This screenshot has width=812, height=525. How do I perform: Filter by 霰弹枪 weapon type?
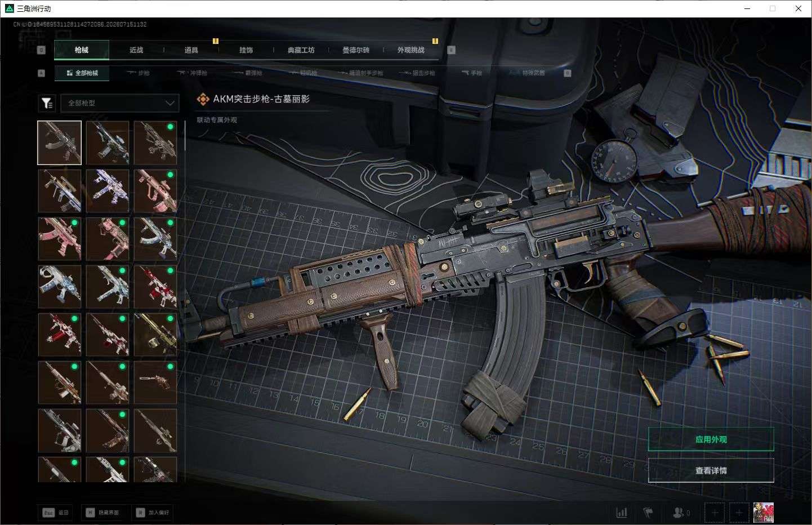pyautogui.click(x=248, y=73)
